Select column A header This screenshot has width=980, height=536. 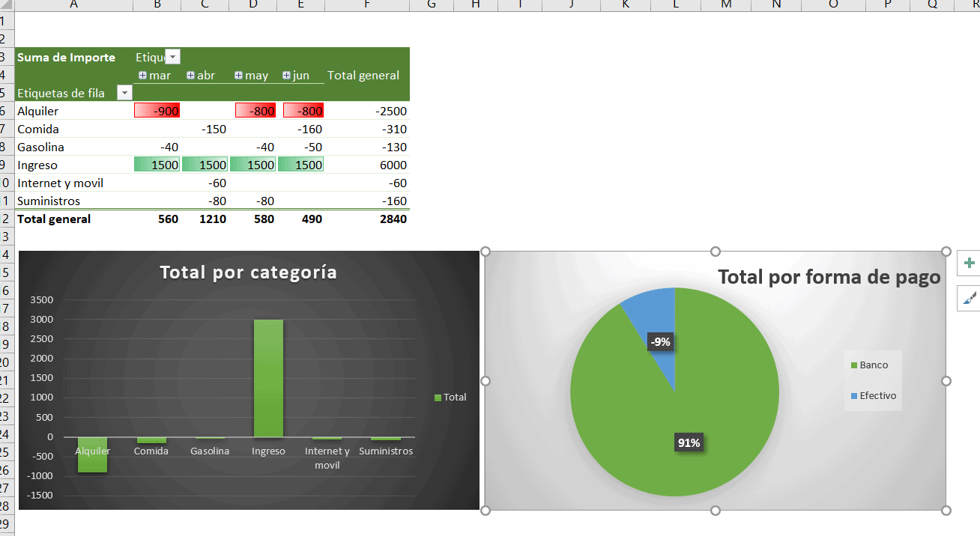(73, 5)
